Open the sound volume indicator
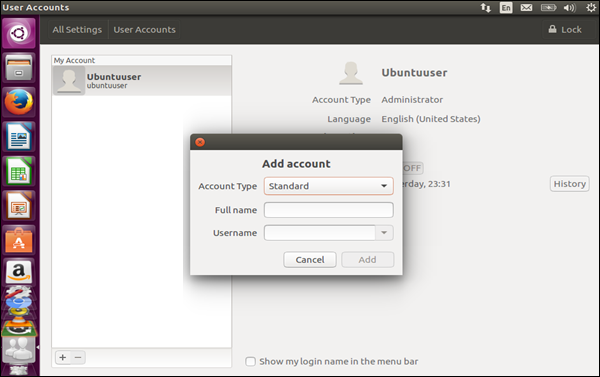 click(x=569, y=8)
